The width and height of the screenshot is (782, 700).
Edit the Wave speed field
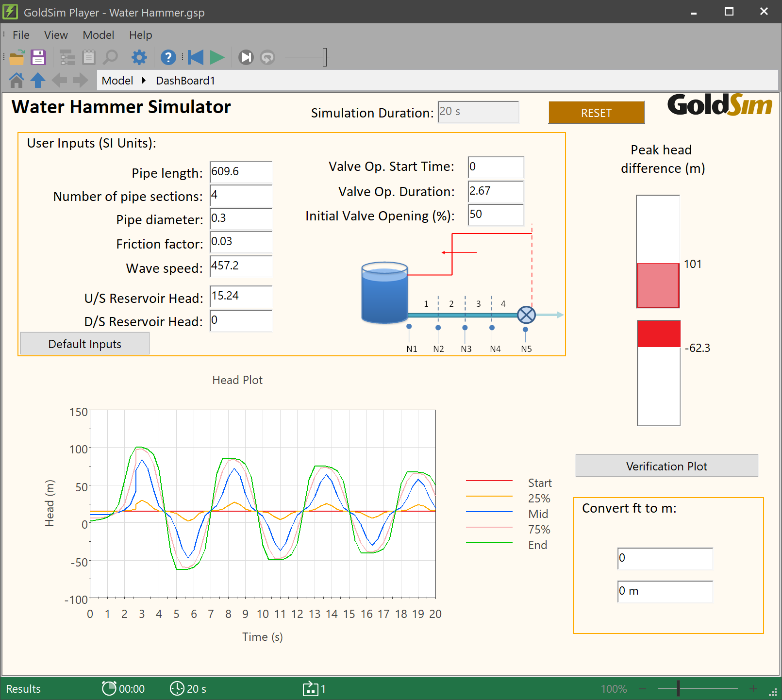(x=241, y=266)
